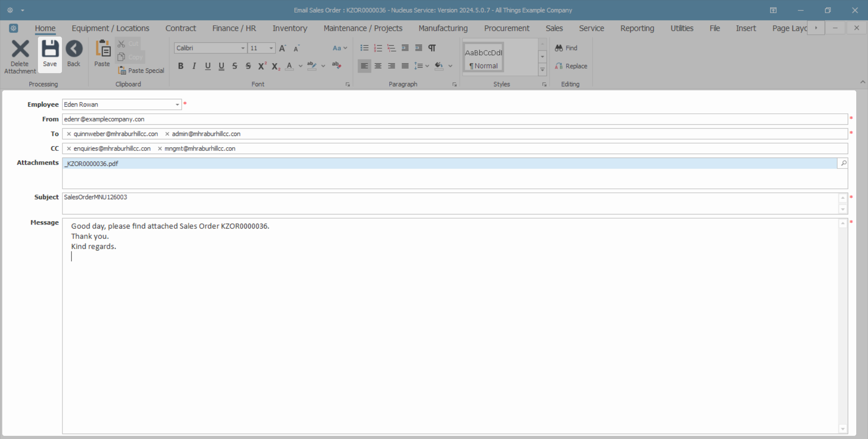Decrease paragraph indent

pos(405,48)
